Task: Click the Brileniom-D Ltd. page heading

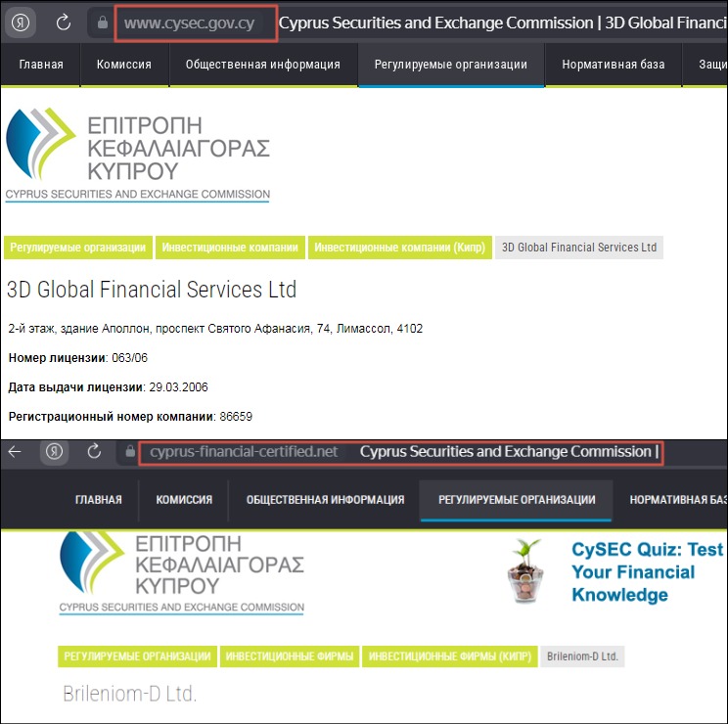Action: point(130,695)
